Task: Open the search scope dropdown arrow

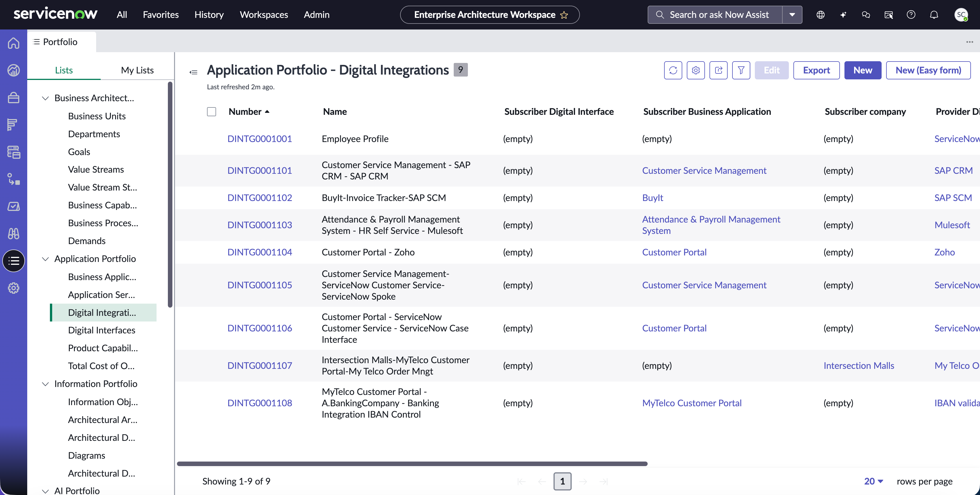Action: coord(792,15)
